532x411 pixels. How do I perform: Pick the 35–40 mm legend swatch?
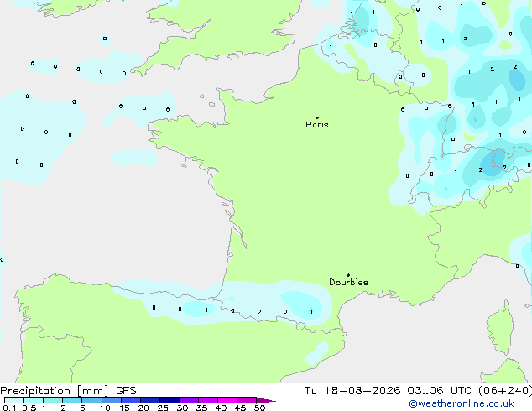coord(207,400)
